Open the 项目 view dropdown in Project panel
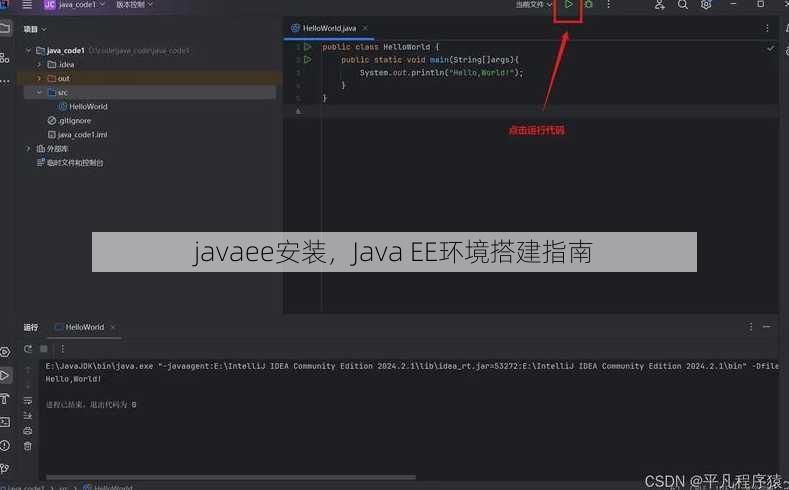This screenshot has height=490, width=789. tap(35, 29)
